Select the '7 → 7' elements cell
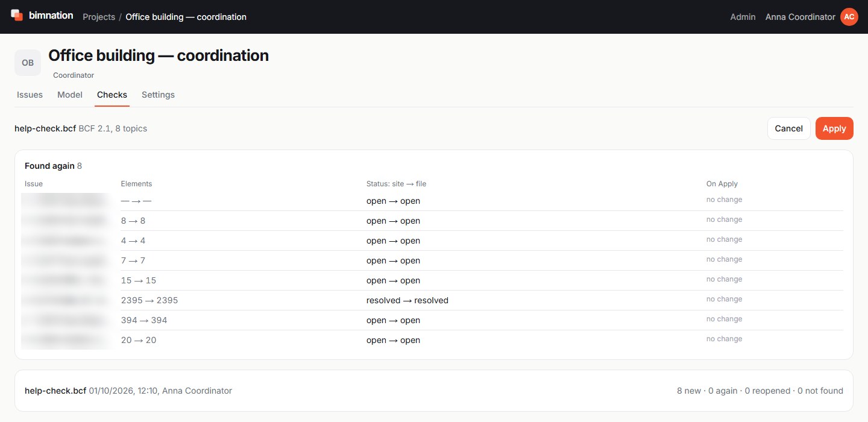The width and height of the screenshot is (868, 422). point(133,260)
